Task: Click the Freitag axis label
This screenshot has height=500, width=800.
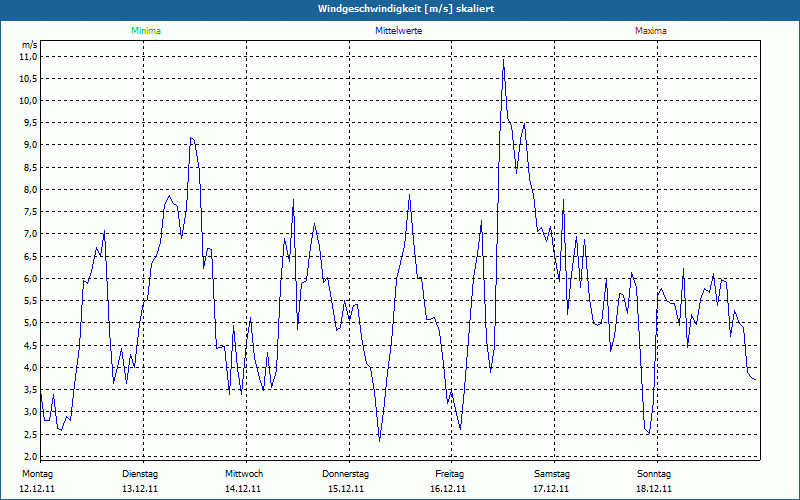Action: pos(449,474)
